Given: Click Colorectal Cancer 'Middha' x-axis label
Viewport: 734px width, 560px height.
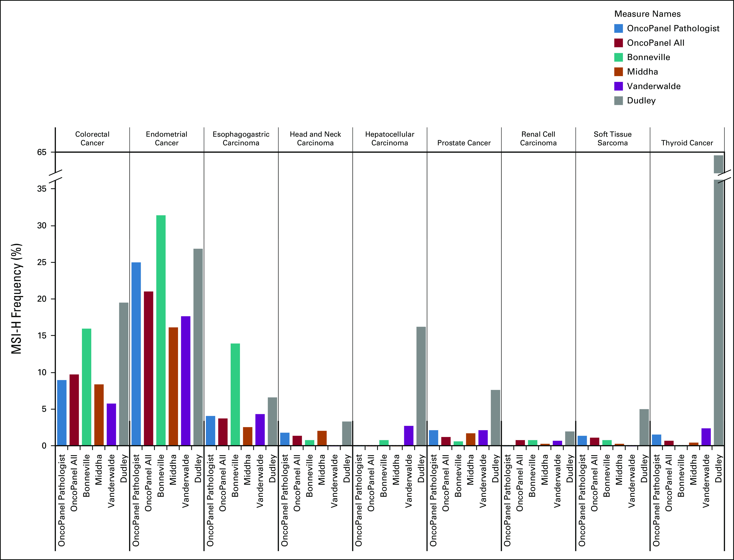Looking at the screenshot, I should click(99, 470).
